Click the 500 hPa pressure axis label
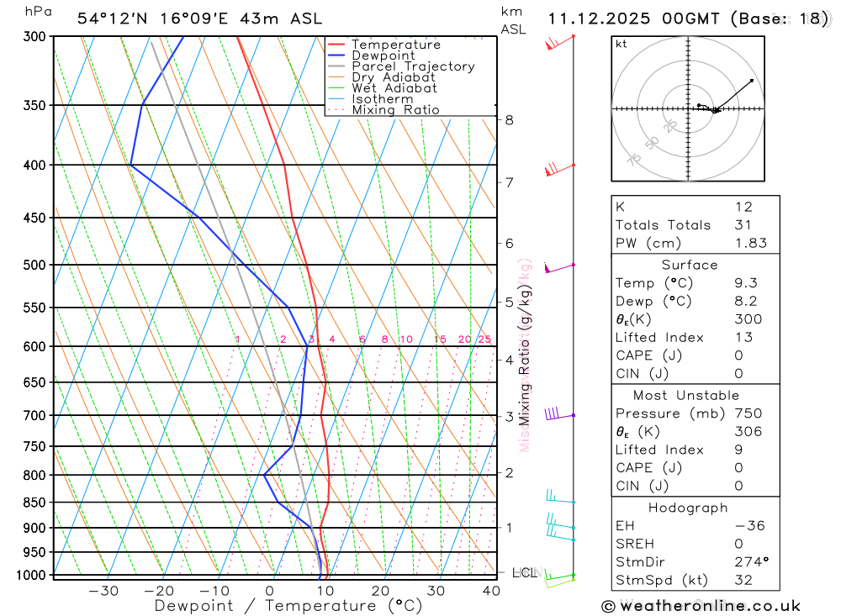Viewport: 841px width, 616px height. point(34,265)
